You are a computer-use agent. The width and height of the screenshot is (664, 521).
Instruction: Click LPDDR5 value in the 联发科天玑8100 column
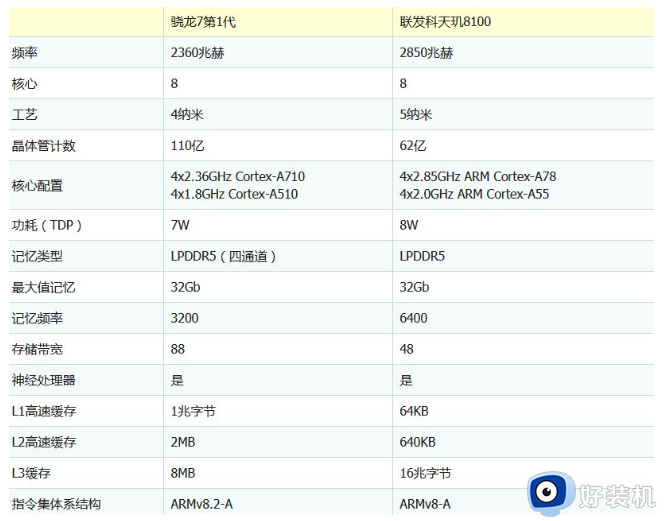[x=422, y=256]
